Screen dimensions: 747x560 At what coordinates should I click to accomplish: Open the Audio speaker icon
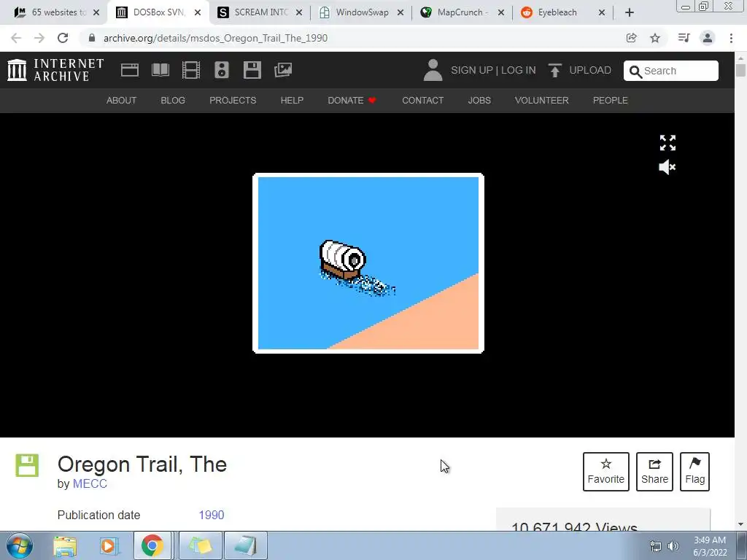coord(222,70)
